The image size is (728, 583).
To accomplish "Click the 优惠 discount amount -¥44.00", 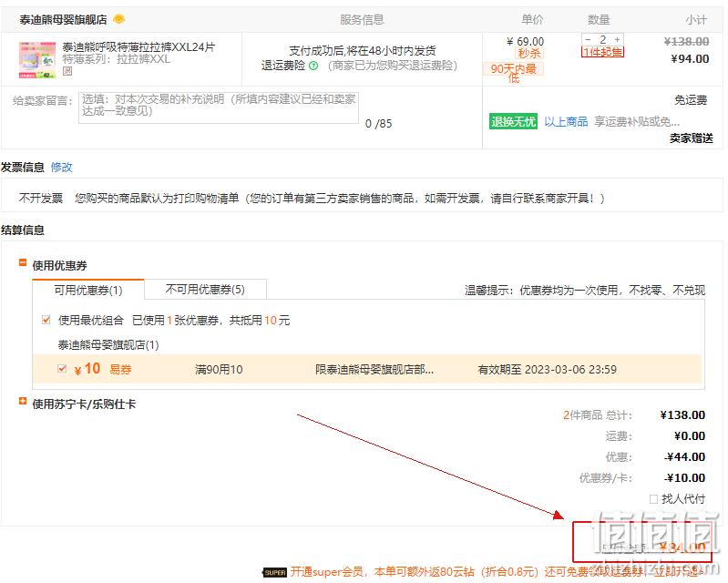I will coord(685,456).
